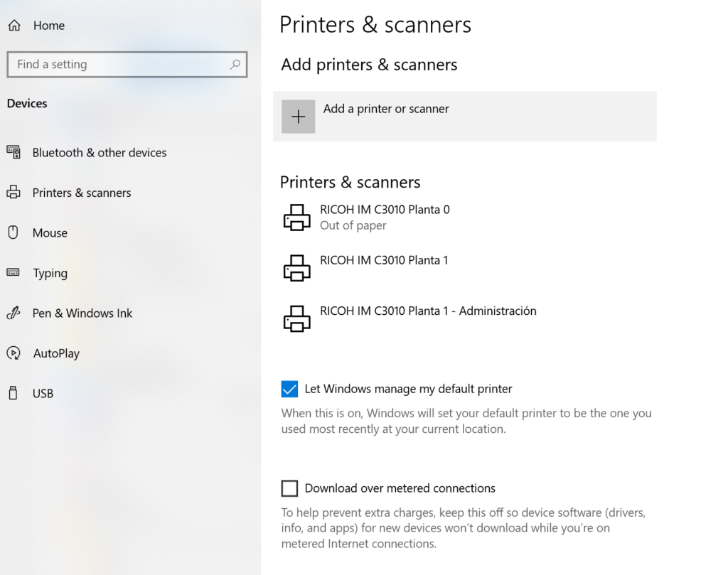
Task: Enable Download over metered connections checkbox
Action: pyautogui.click(x=289, y=488)
